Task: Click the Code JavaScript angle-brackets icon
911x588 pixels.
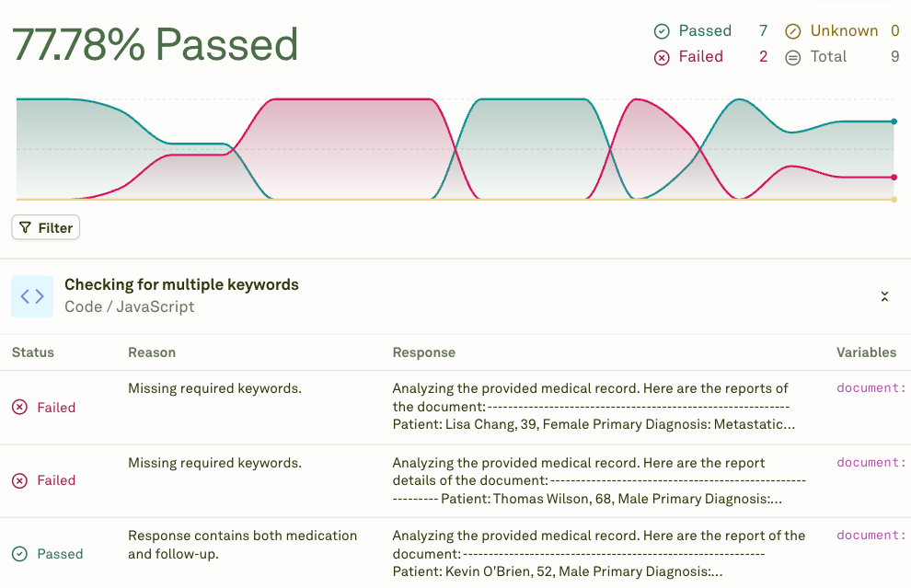Action: (x=31, y=295)
